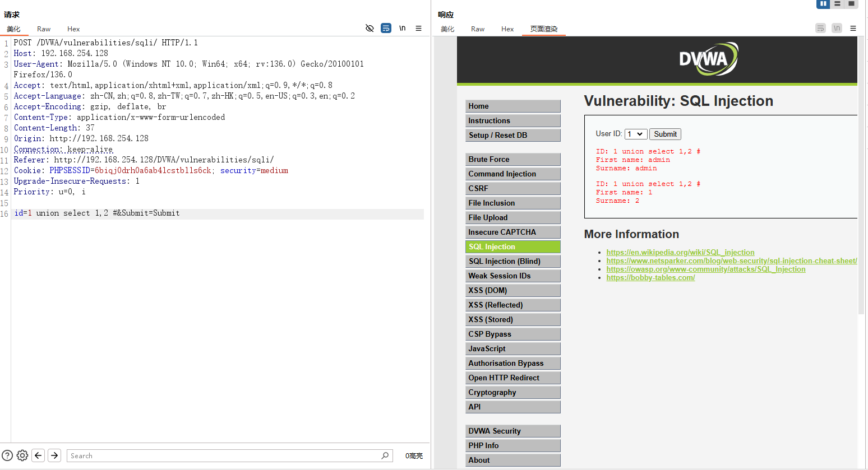Open the Insecure CAPTCHA menu item

click(x=513, y=232)
